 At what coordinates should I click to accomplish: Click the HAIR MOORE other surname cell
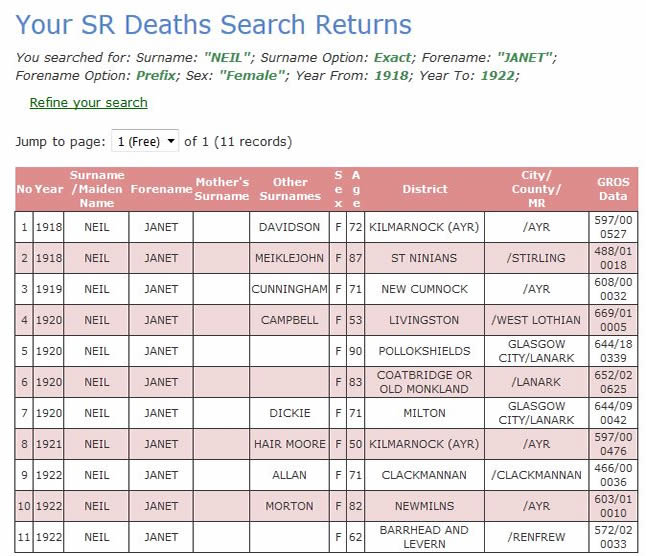tap(290, 444)
